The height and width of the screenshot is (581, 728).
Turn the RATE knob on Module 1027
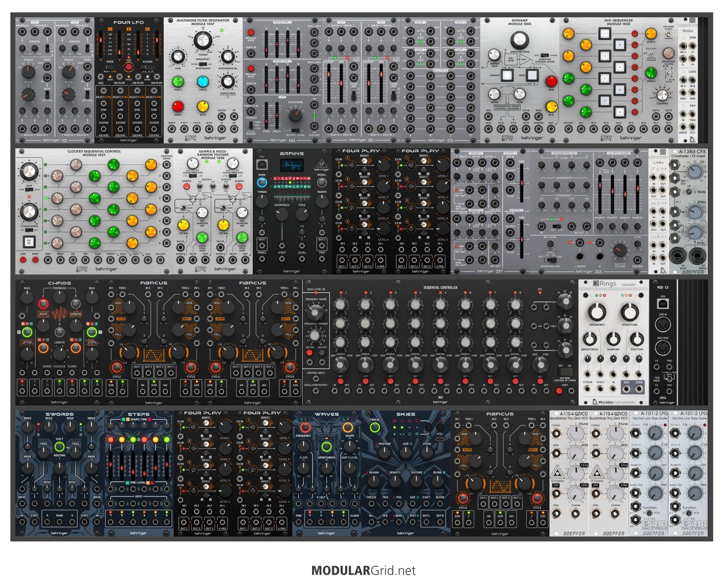click(29, 172)
